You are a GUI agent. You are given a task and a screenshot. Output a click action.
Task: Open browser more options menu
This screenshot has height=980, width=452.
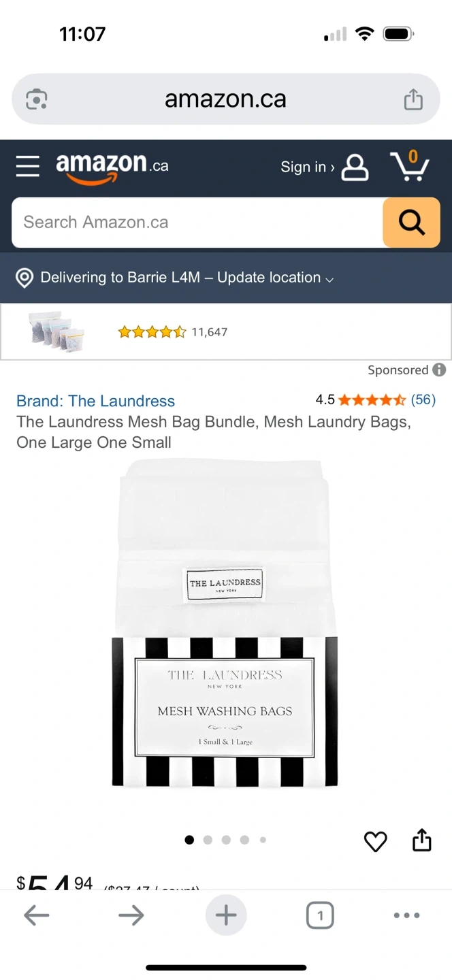[406, 915]
